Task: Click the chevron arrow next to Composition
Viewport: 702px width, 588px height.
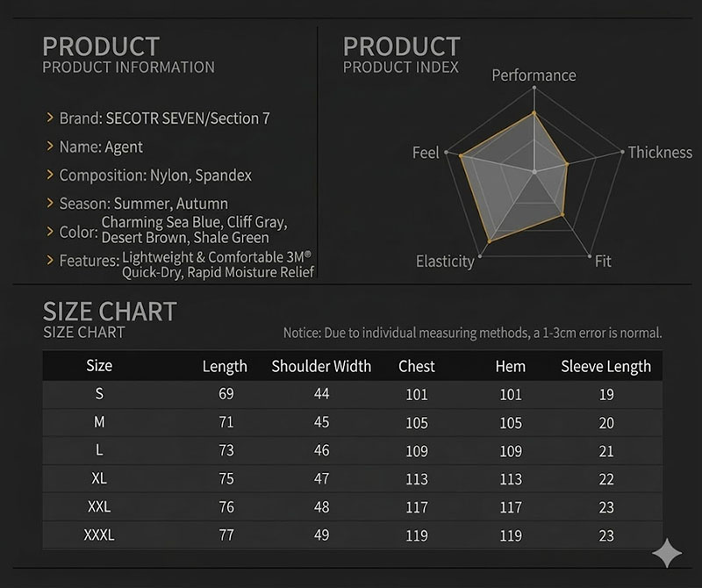Action: coord(51,176)
